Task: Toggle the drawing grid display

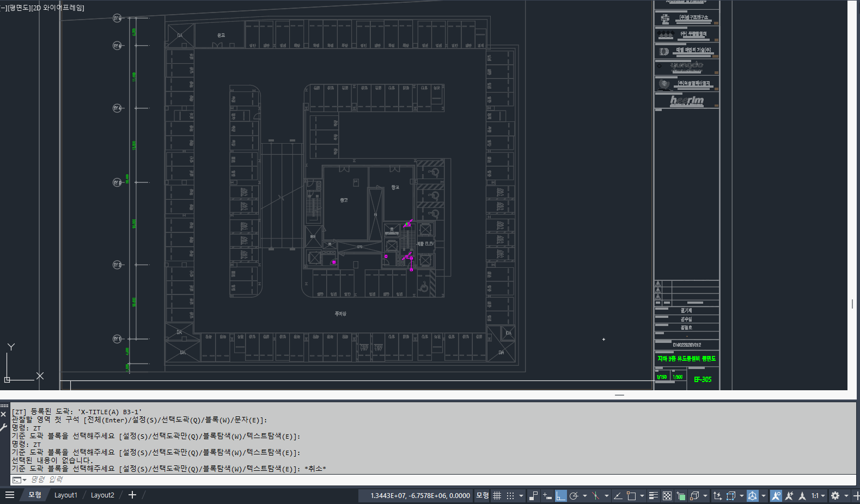Action: click(x=497, y=496)
